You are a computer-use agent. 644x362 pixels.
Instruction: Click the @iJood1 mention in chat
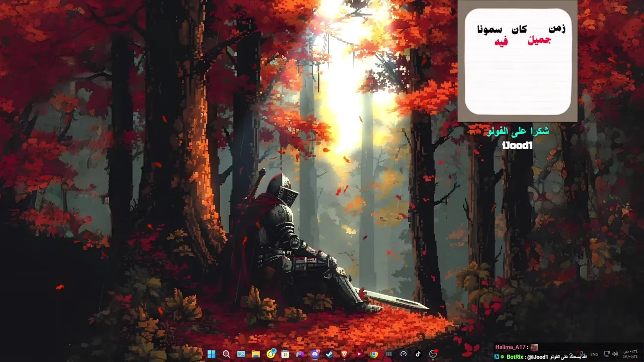point(537,357)
